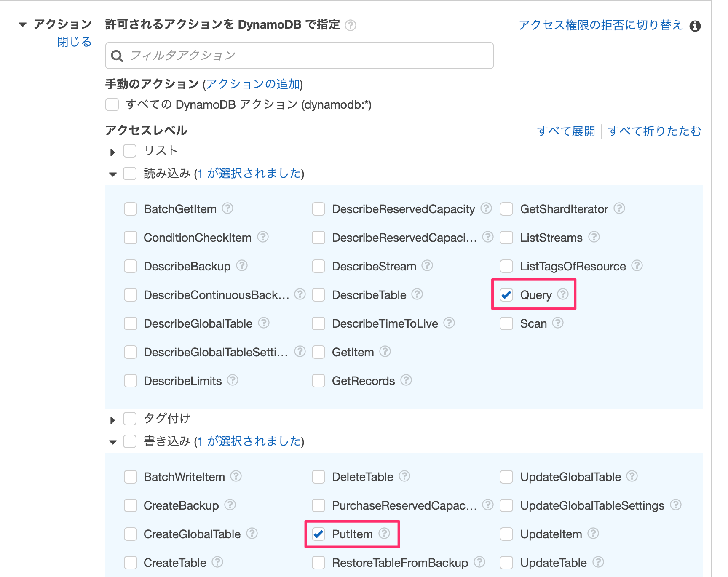The image size is (728, 577).
Task: Select the DescribeTable checkbox
Action: (x=318, y=295)
